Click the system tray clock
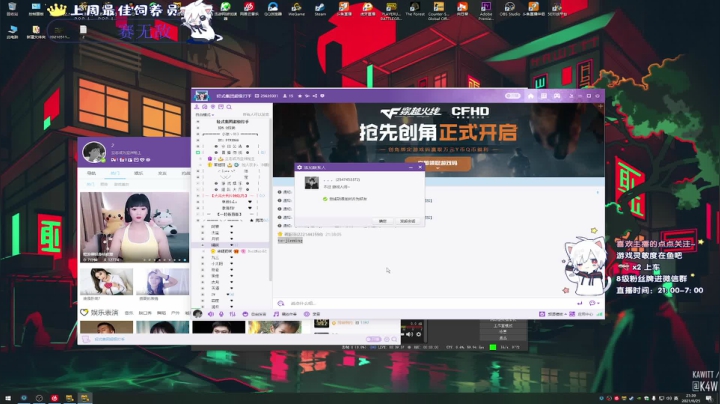720x404 pixels. coord(691,398)
